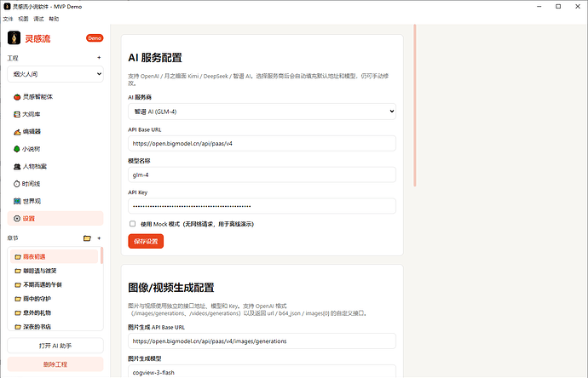Click folder icon of 雨中的守护 chapter
This screenshot has height=378, width=588.
(18, 299)
